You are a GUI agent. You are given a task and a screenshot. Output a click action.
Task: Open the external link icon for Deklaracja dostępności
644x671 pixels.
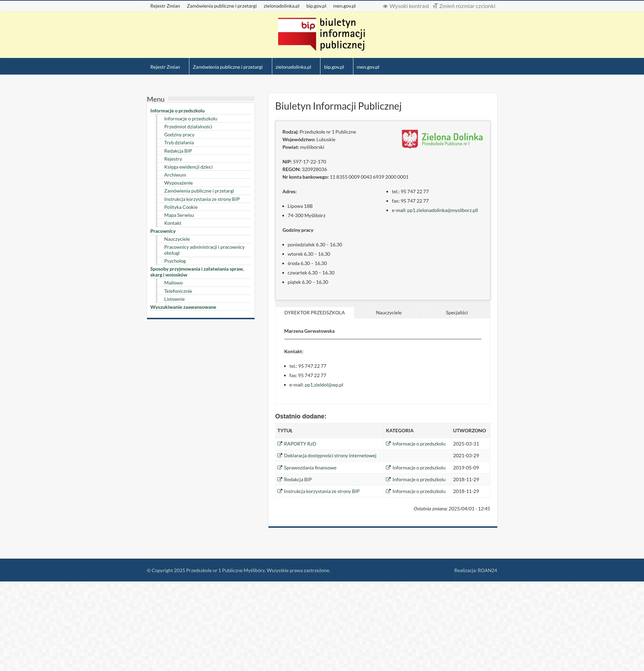pyautogui.click(x=280, y=456)
